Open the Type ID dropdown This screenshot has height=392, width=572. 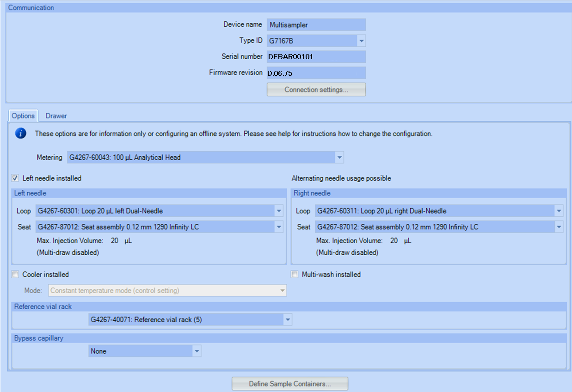click(361, 41)
